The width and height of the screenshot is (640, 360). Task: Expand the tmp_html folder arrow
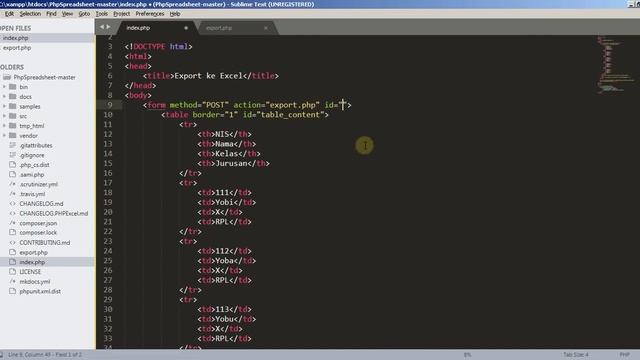(x=4, y=126)
